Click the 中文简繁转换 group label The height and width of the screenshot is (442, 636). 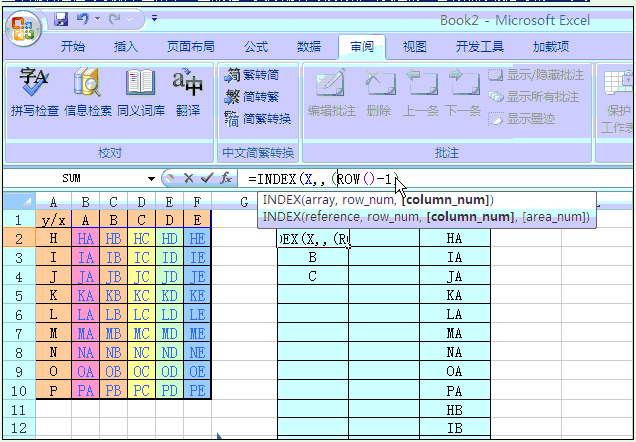coord(258,153)
